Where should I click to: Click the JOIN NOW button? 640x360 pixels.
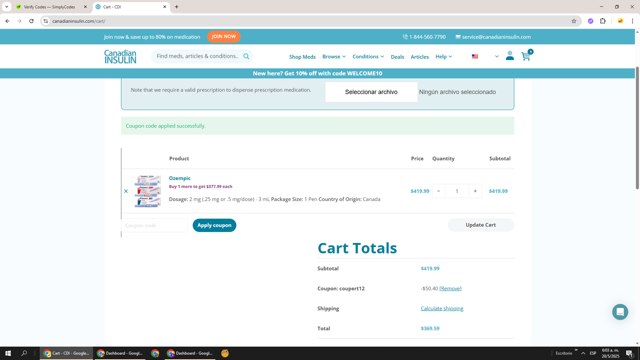[x=224, y=36]
